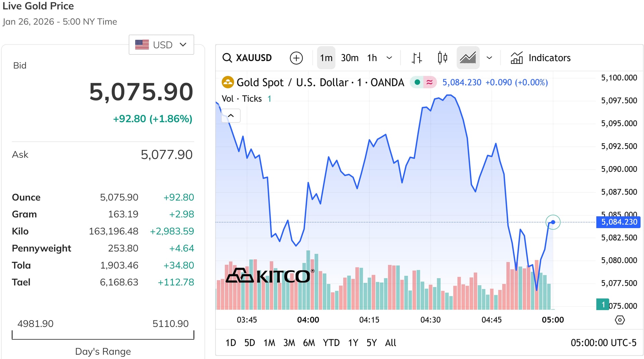Click the area chart type icon
The image size is (644, 359).
point(468,57)
